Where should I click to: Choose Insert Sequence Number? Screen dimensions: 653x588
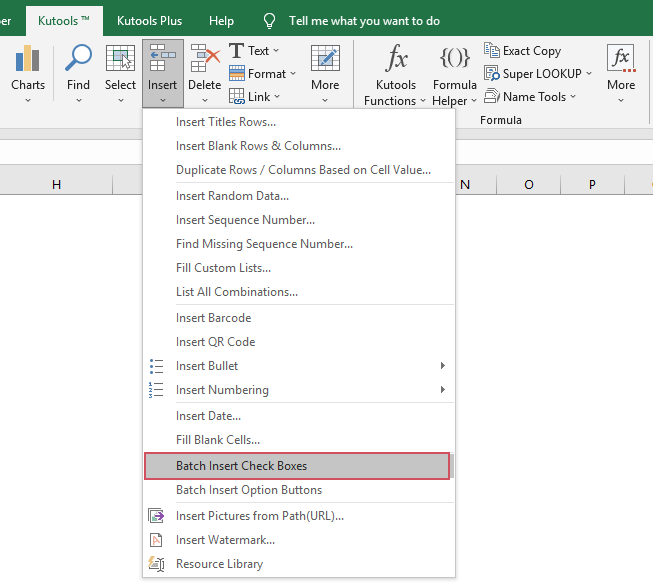tap(299, 220)
